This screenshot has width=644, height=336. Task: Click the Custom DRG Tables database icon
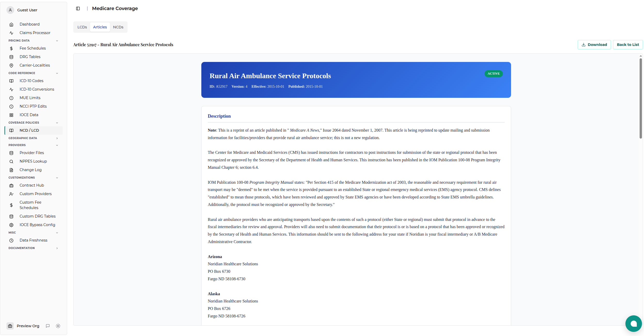[11, 217]
